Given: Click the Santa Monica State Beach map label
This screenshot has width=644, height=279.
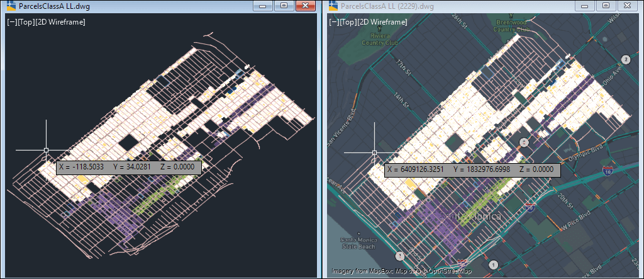Looking at the screenshot, I should pyautogui.click(x=358, y=243).
